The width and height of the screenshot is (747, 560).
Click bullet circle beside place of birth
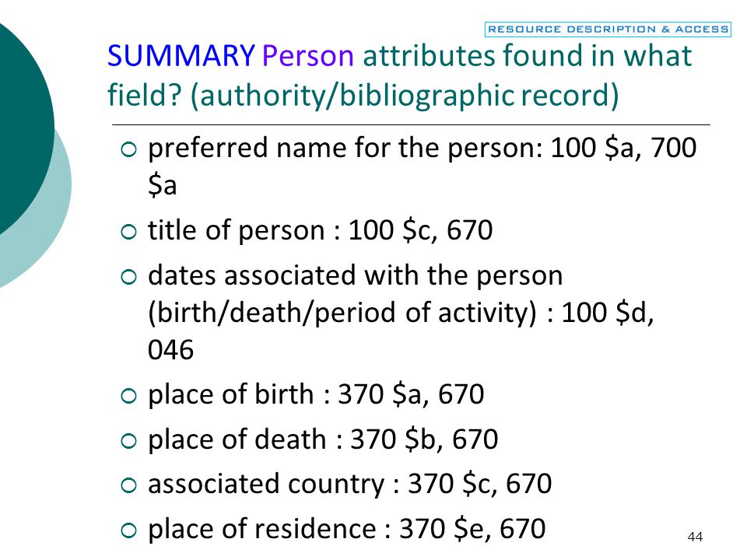tap(128, 396)
